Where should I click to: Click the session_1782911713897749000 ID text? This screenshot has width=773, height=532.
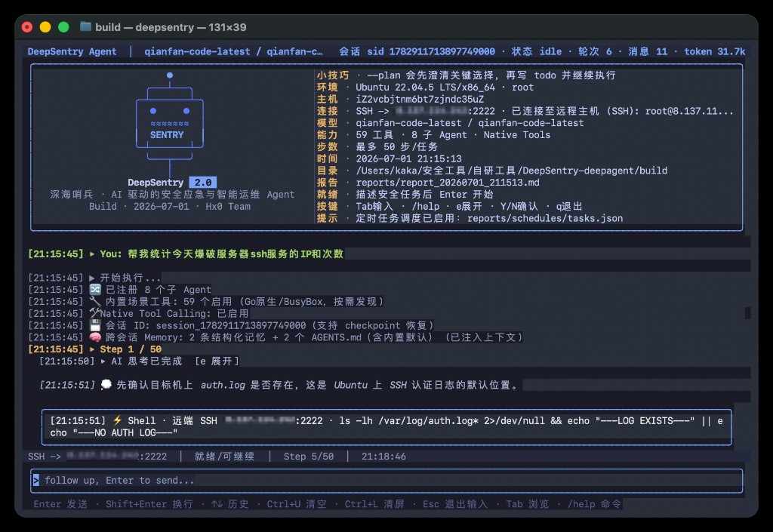pyautogui.click(x=231, y=325)
